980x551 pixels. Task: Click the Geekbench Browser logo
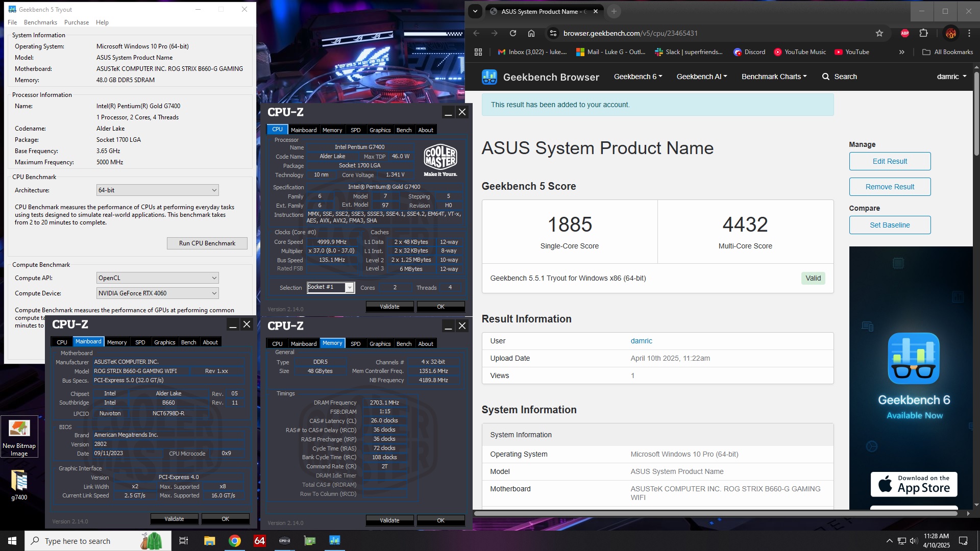pyautogui.click(x=541, y=77)
